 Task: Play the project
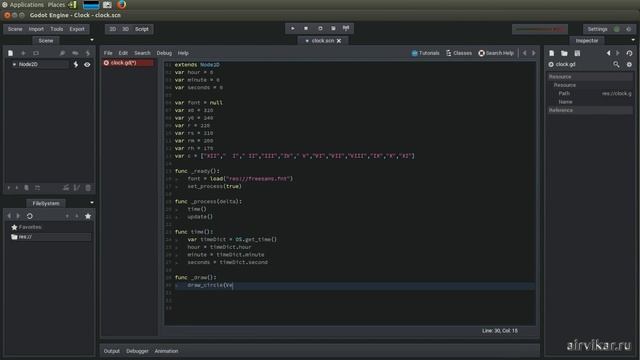click(293, 29)
